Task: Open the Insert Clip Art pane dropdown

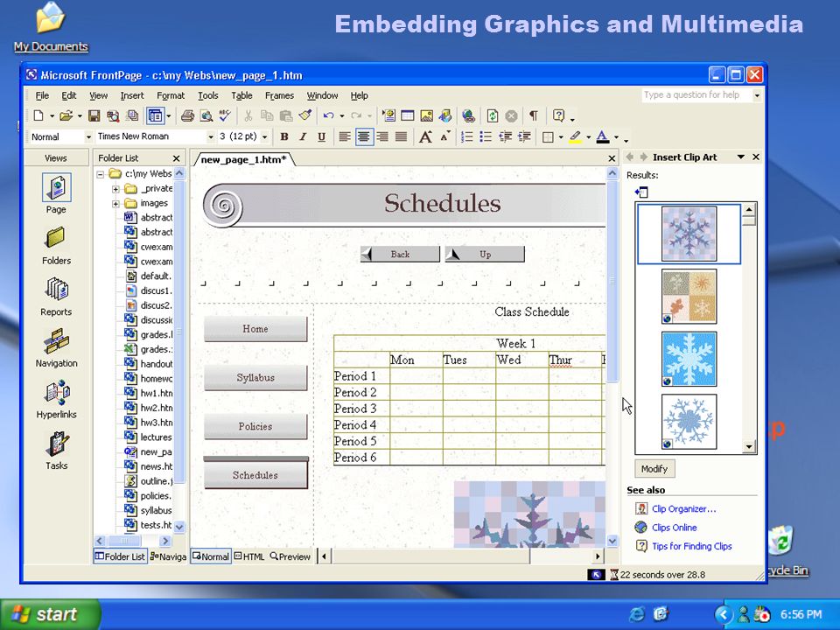Action: click(x=741, y=157)
